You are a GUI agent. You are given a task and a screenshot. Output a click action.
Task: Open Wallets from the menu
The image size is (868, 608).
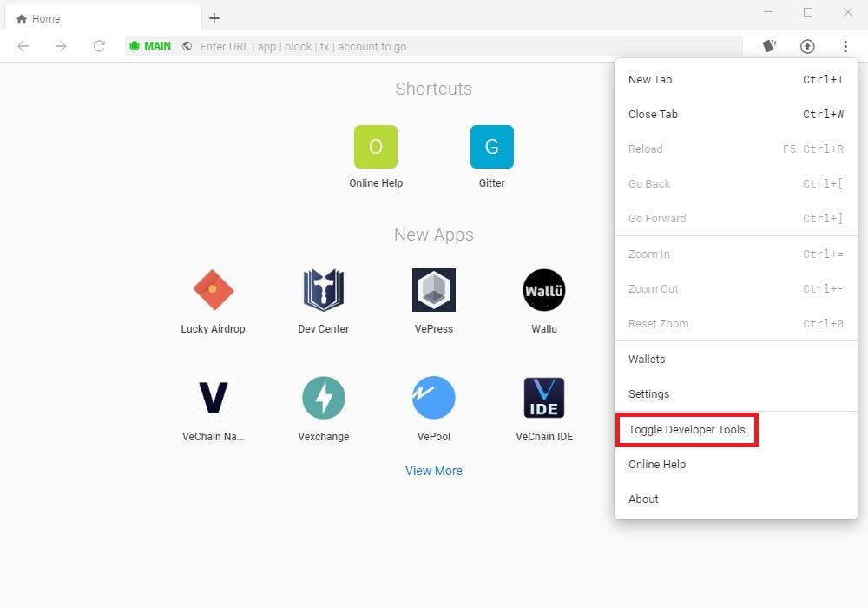(x=736, y=359)
